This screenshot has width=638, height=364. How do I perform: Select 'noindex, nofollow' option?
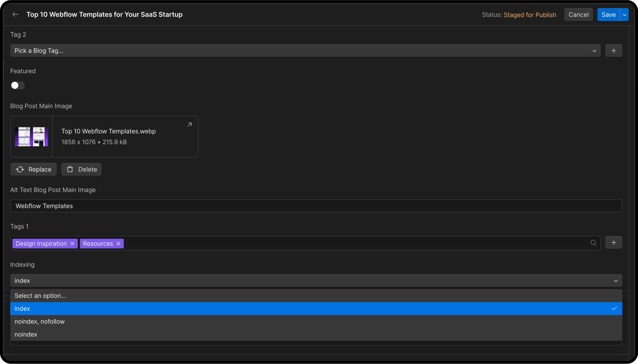pos(316,321)
